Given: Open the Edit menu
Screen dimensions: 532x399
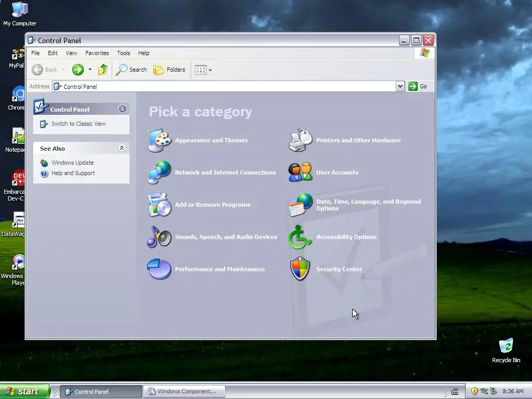Looking at the screenshot, I should click(52, 53).
